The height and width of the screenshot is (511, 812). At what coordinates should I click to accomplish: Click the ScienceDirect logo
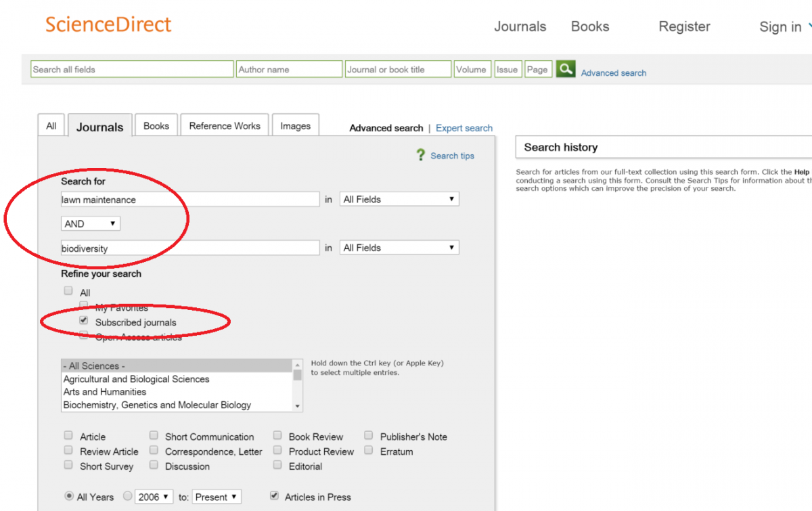point(108,25)
